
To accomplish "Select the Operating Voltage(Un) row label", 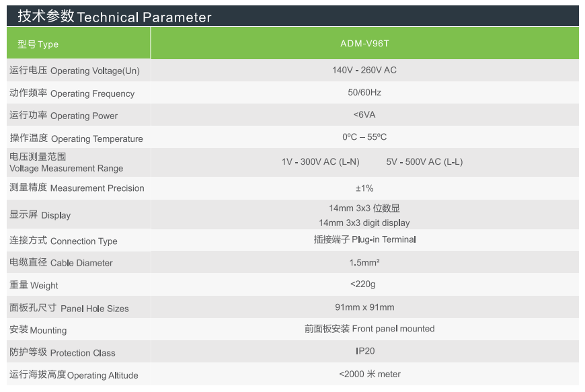I will click(75, 71).
